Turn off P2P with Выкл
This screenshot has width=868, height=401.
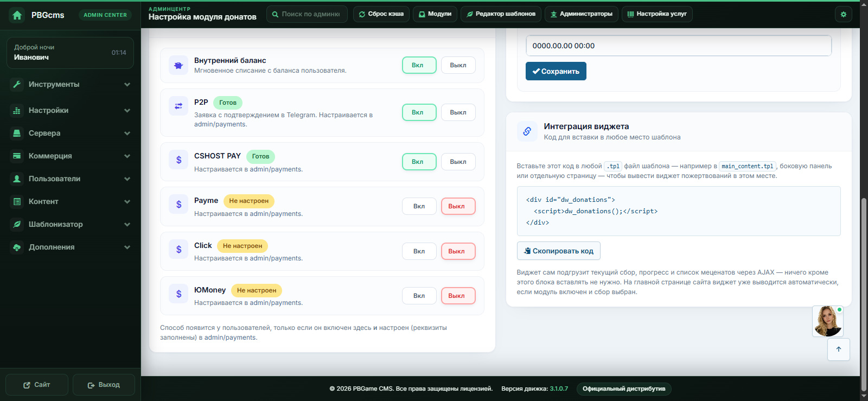pos(458,112)
